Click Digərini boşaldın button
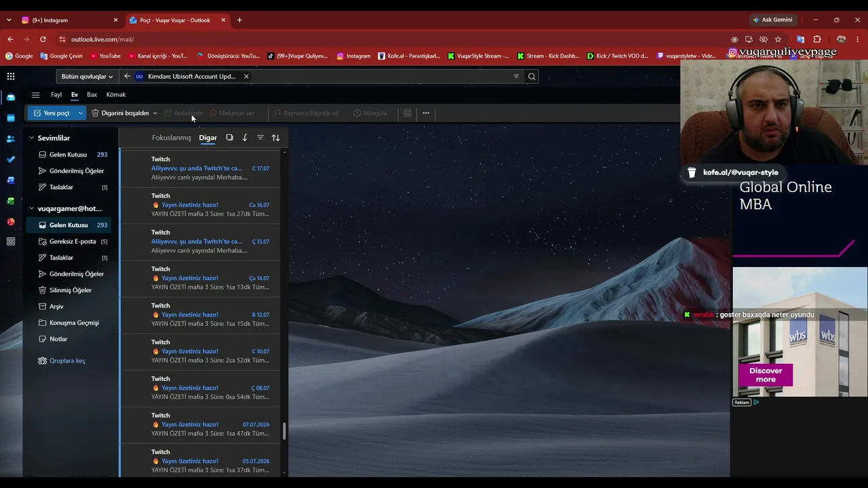Image resolution: width=868 pixels, height=488 pixels. click(120, 113)
